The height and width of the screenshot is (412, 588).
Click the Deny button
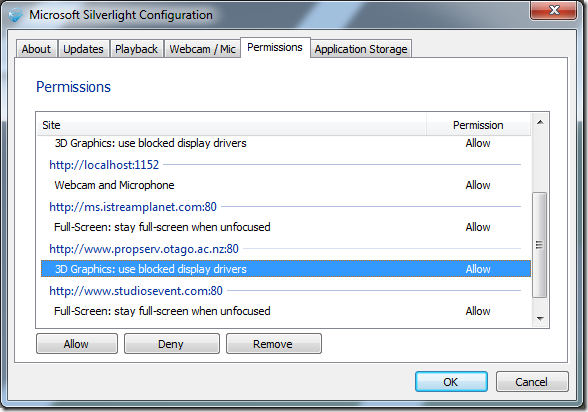coord(172,344)
